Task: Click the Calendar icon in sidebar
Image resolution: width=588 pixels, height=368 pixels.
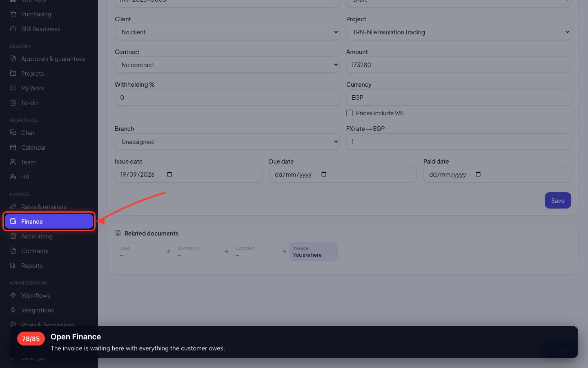Action: (x=13, y=148)
